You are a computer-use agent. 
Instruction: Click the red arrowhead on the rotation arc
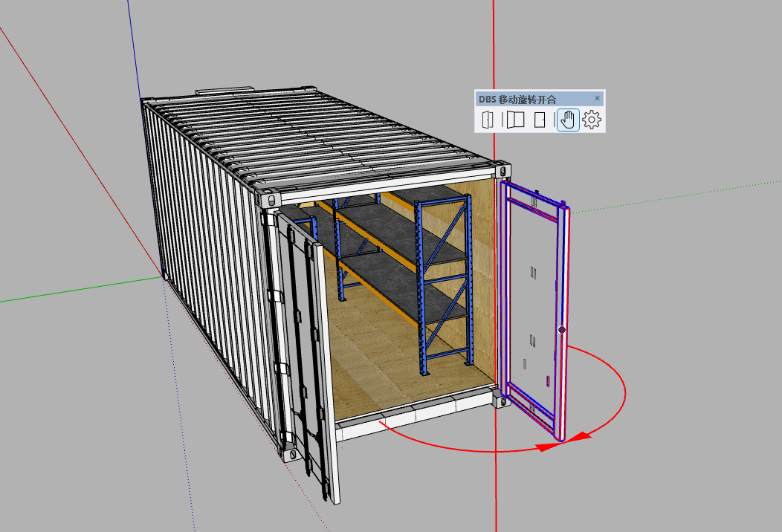click(550, 447)
